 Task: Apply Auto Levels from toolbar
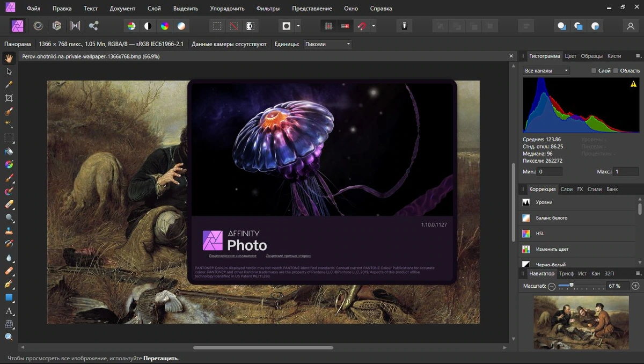point(131,26)
